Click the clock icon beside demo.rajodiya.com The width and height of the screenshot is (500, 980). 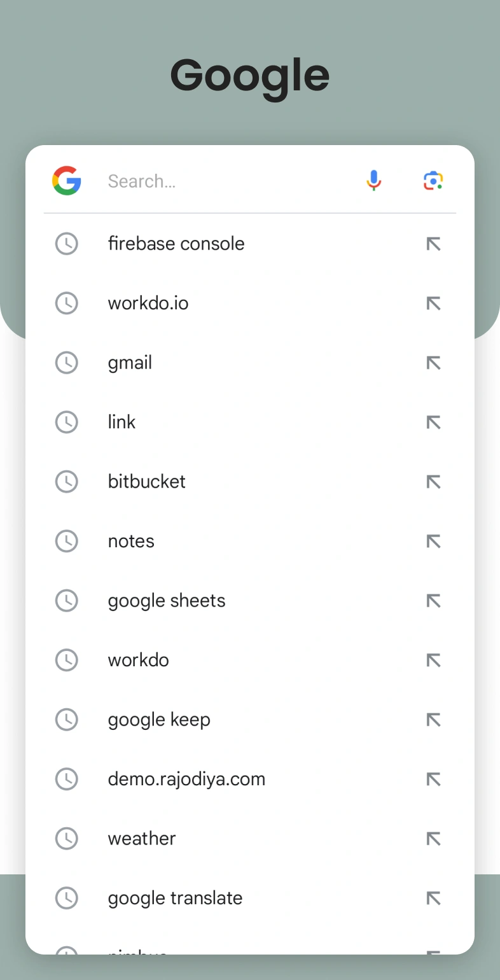pyautogui.click(x=67, y=779)
